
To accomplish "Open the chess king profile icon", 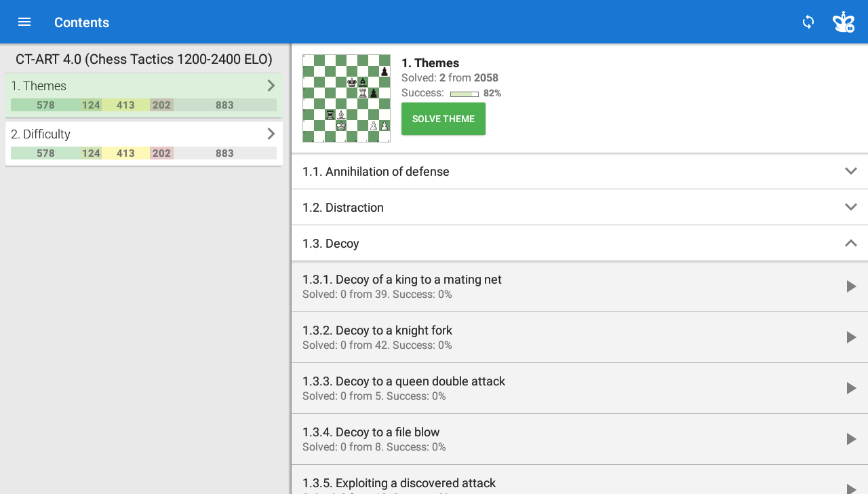I will (844, 22).
